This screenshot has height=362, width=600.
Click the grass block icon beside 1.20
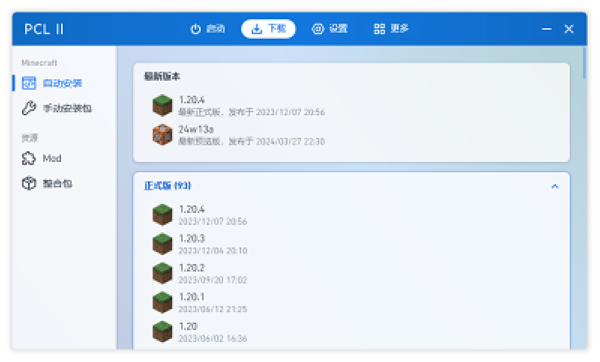coord(162,332)
